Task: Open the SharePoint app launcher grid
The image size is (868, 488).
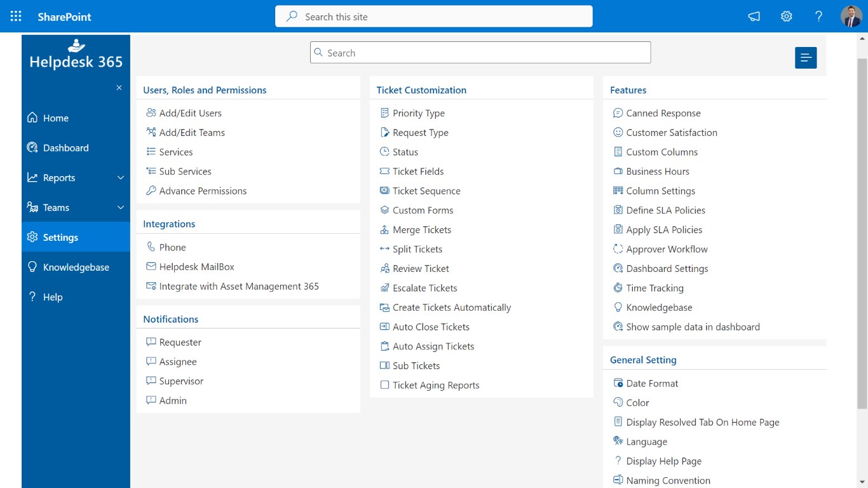Action: pyautogui.click(x=16, y=17)
